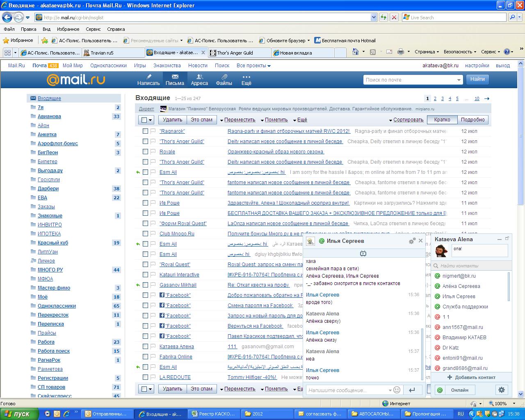Viewport: 525px width, 420px height.
Task: Go to next inbox page arrow
Action: point(487,98)
